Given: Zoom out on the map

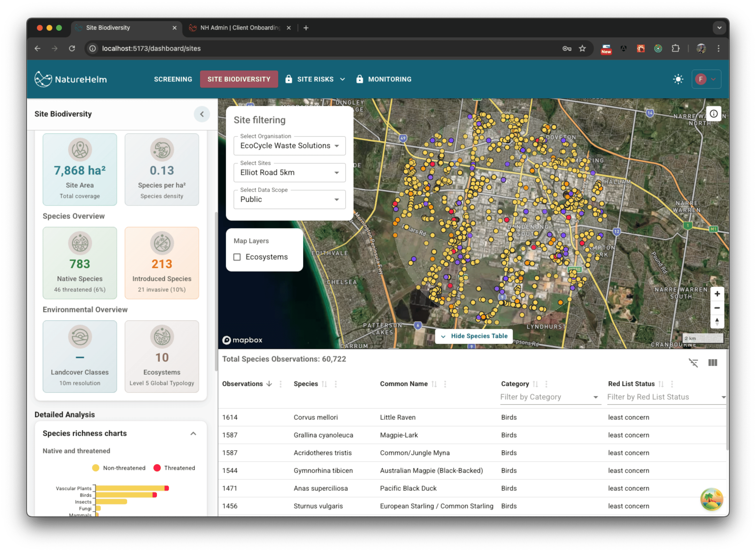Looking at the screenshot, I should (x=717, y=308).
